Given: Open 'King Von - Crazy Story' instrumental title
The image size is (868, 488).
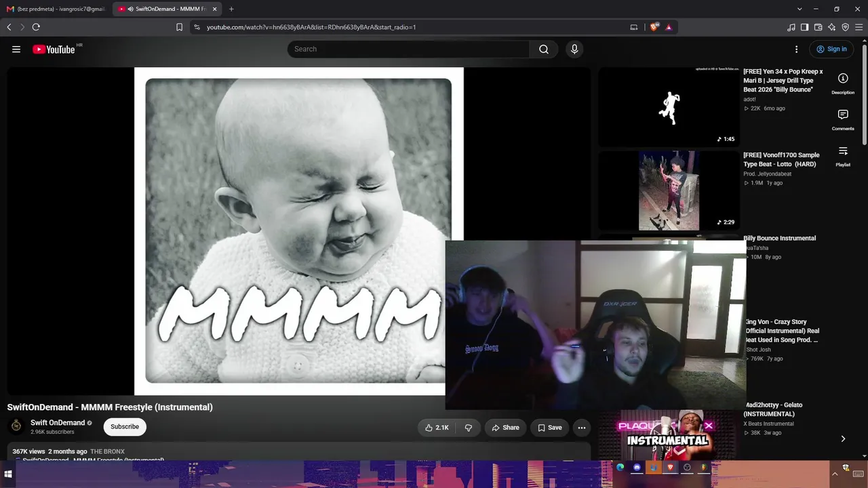Looking at the screenshot, I should tap(781, 331).
